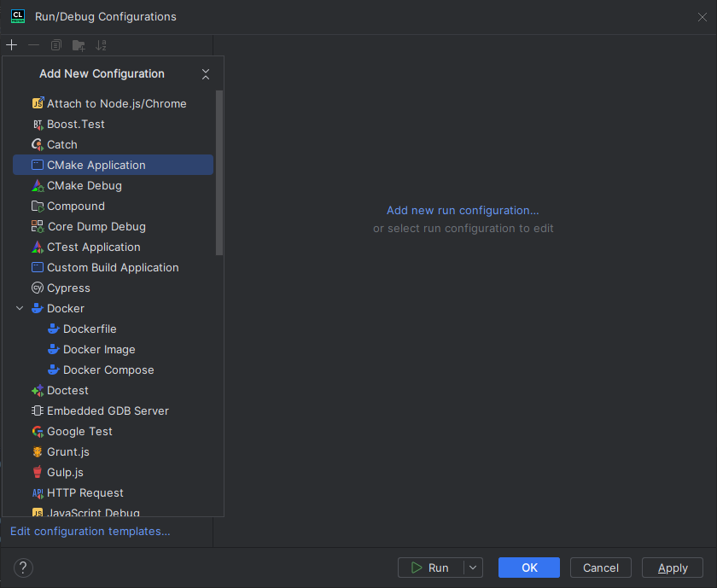Select Custom Build Application entry
Screen dimensions: 717x588
coord(113,267)
